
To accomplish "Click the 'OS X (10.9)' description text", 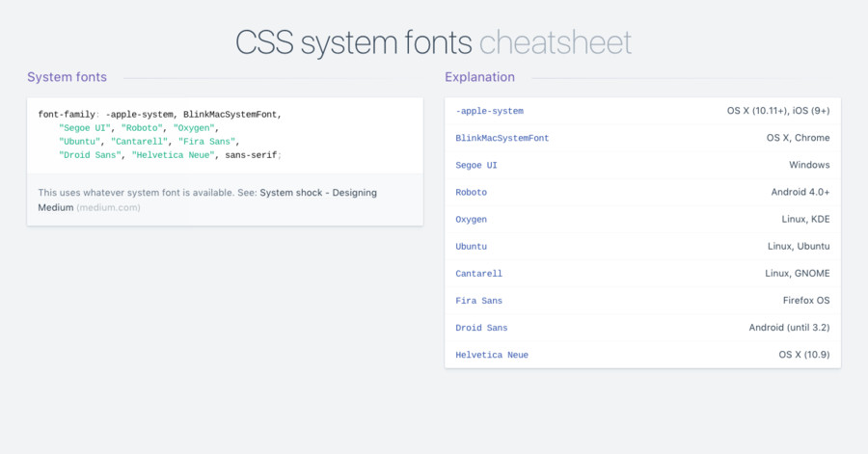I will (x=803, y=355).
